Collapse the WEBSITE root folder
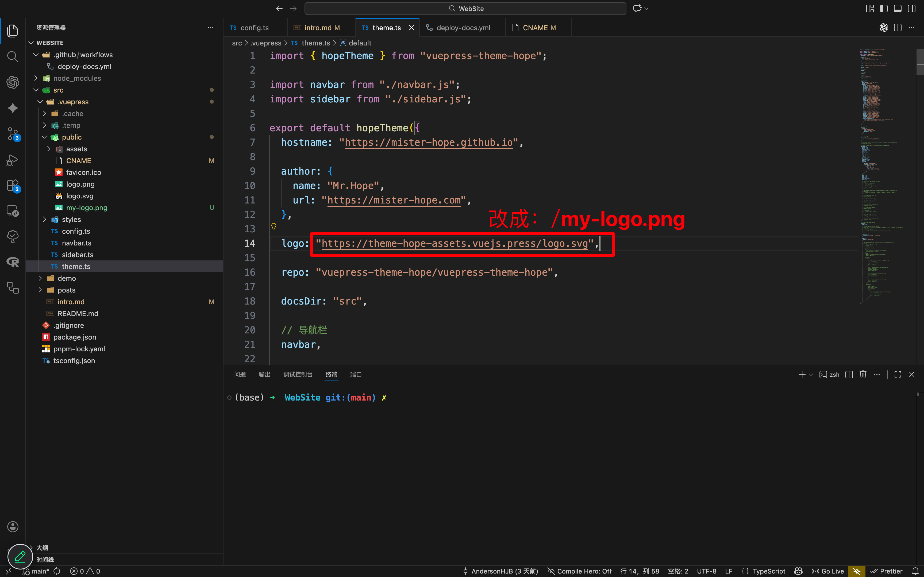The width and height of the screenshot is (924, 577). tap(31, 43)
